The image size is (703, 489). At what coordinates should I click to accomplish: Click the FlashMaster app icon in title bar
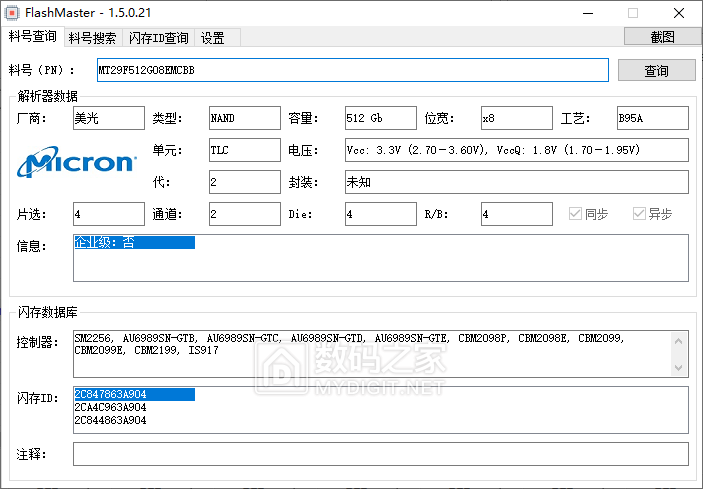click(14, 13)
